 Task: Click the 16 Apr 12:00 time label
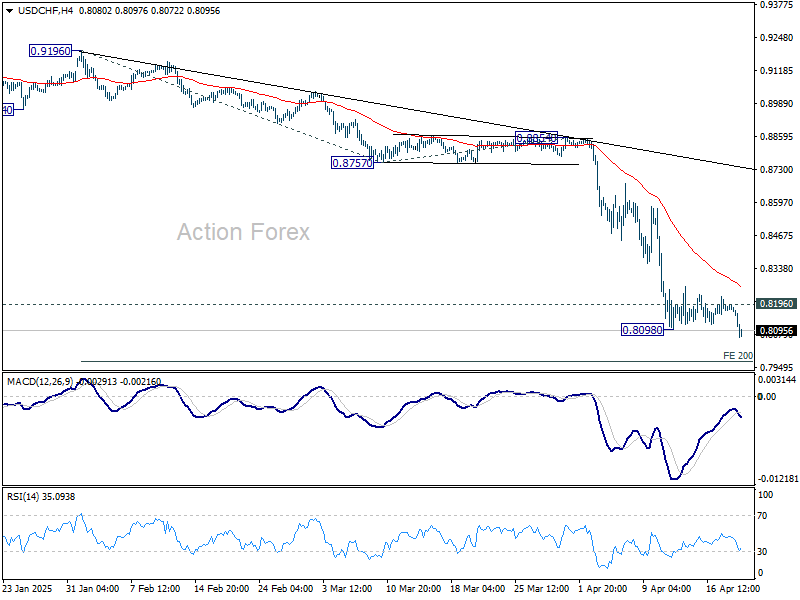[x=733, y=589]
